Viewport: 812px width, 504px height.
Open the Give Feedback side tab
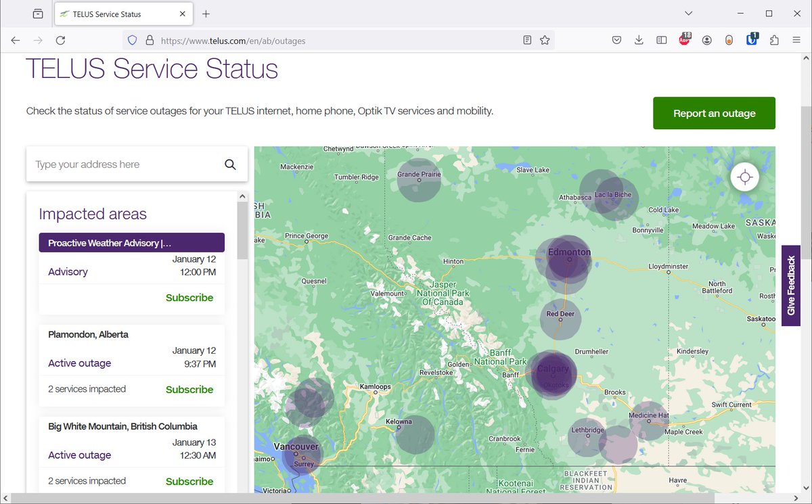pyautogui.click(x=791, y=285)
